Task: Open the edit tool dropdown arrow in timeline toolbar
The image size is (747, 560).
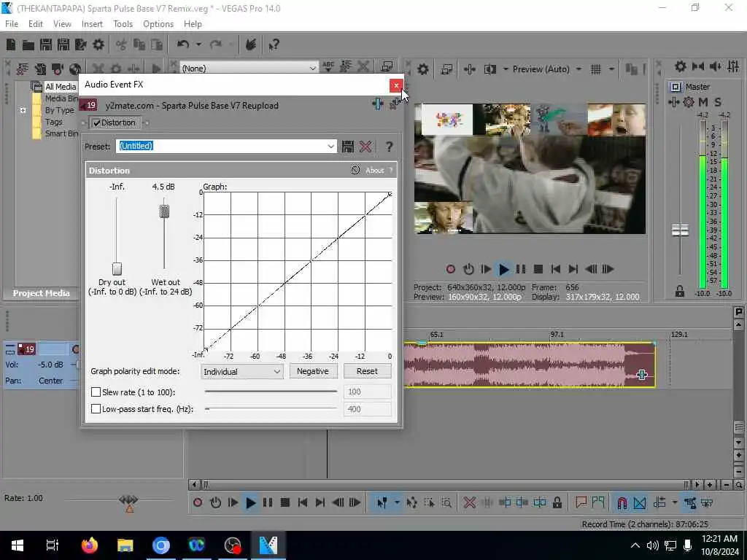Action: click(x=396, y=502)
